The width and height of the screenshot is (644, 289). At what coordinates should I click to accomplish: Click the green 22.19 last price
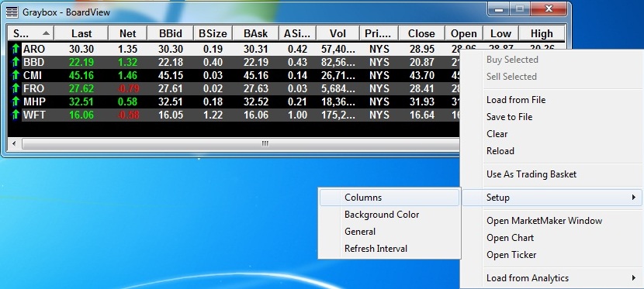(x=81, y=62)
